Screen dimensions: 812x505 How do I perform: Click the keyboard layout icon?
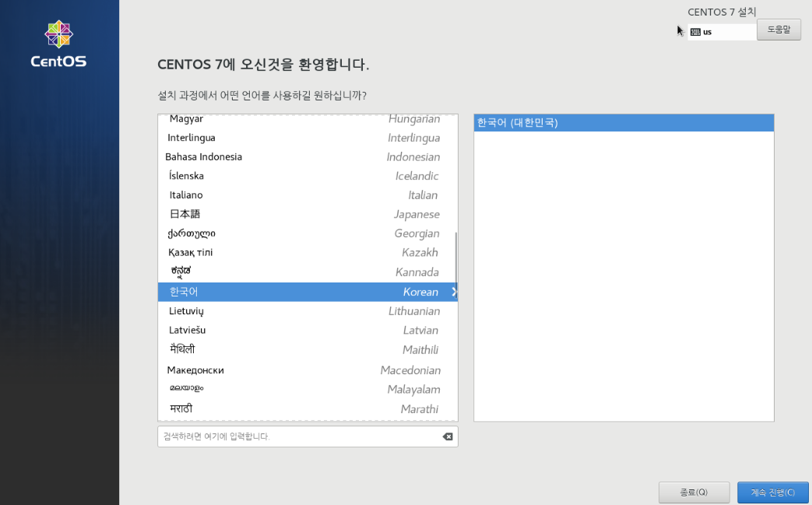[x=695, y=32]
